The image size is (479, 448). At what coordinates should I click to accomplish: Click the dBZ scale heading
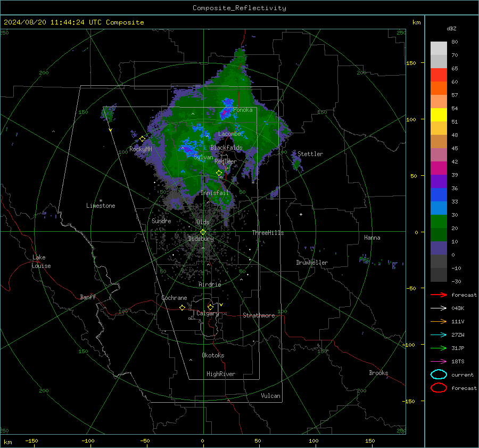tap(451, 29)
